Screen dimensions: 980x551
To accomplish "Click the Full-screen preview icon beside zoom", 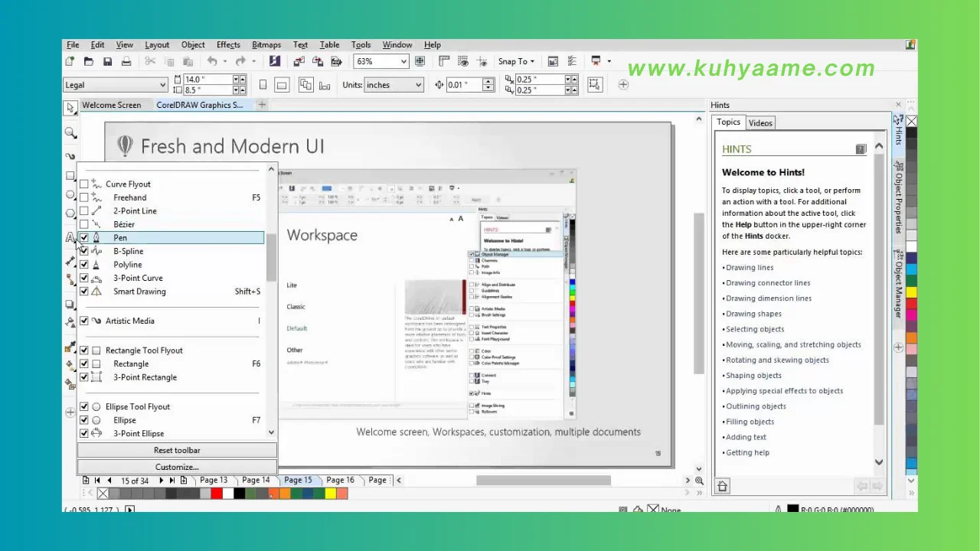I will point(420,61).
